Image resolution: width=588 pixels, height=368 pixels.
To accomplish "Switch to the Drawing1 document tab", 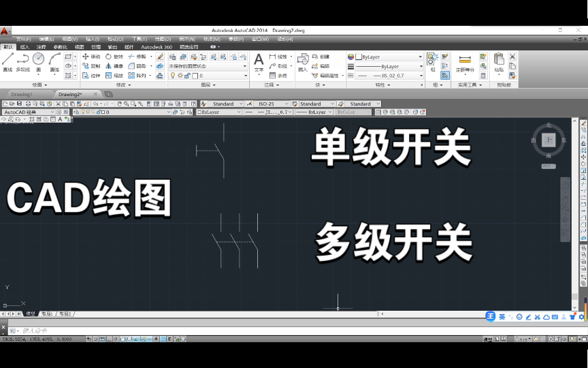I will [x=22, y=94].
